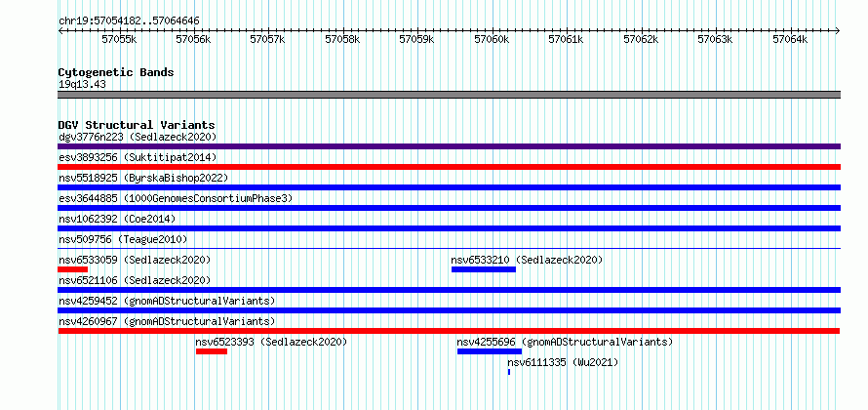Click the dgv3776n223 (Sedlazeck2020) label
868x410 pixels.
(x=138, y=137)
